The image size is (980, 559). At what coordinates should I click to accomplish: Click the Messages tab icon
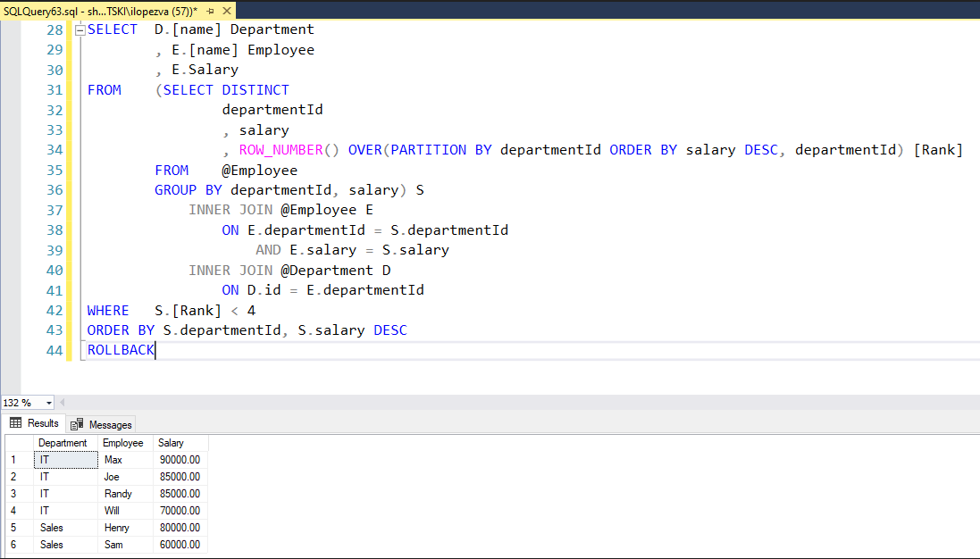77,425
